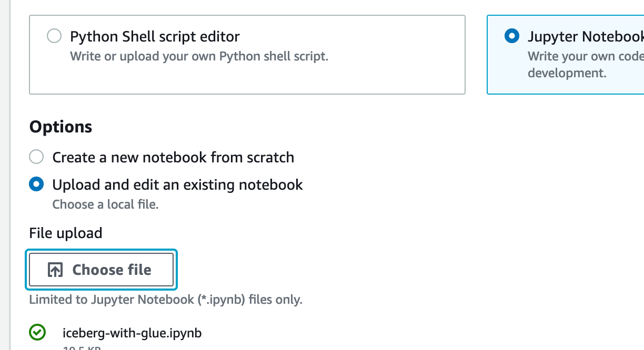Click the "Write your own code" description text
The height and width of the screenshot is (350, 644).
(585, 56)
